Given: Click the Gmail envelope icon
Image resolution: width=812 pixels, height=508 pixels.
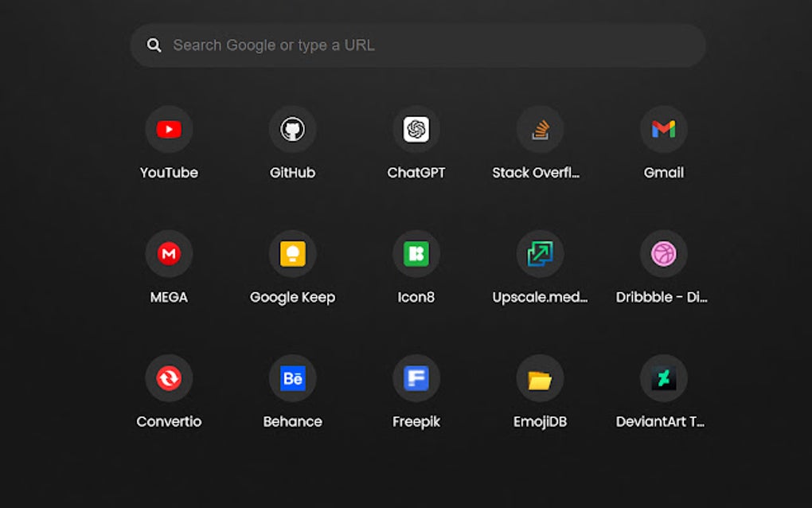Looking at the screenshot, I should [x=663, y=129].
